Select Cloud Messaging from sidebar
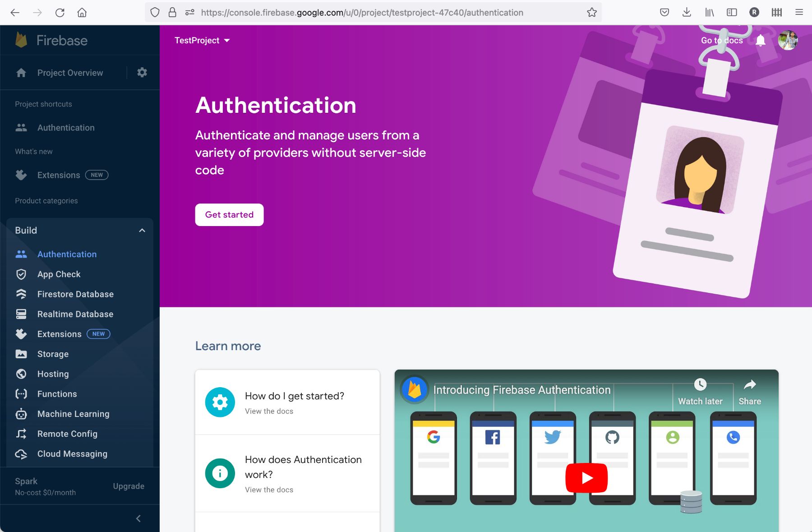 pos(72,454)
